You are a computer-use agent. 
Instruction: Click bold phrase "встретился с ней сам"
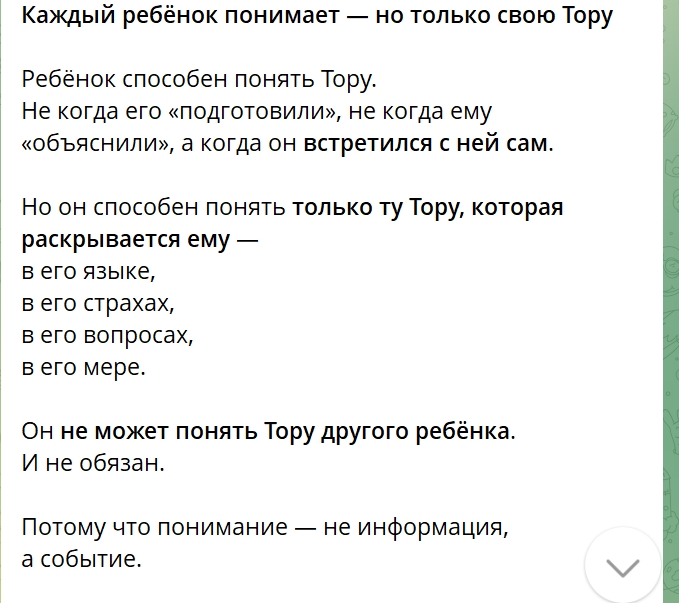[427, 143]
